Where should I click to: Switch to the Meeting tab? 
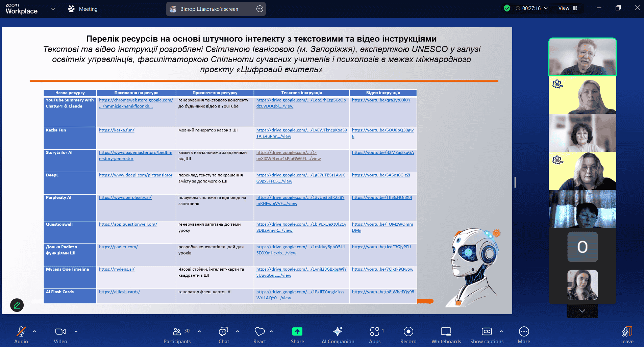pos(83,9)
